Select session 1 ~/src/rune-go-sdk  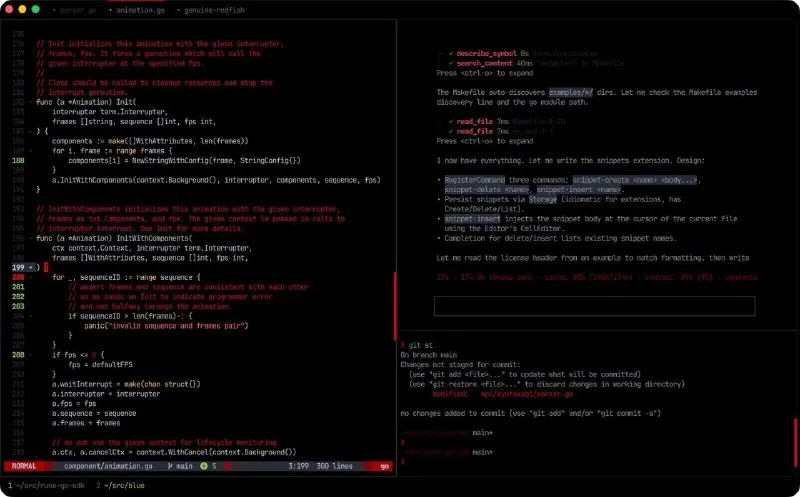pyautogui.click(x=46, y=485)
